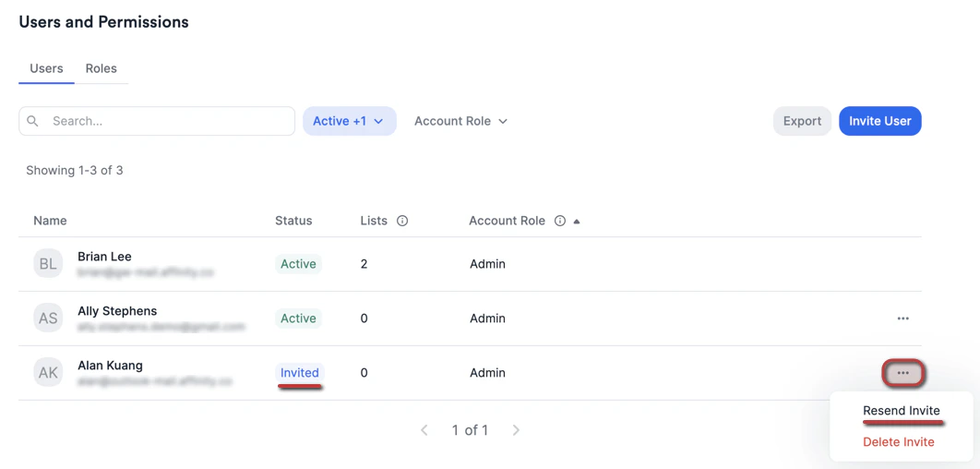Click the Lists column info icon
980x469 pixels.
[x=402, y=221]
